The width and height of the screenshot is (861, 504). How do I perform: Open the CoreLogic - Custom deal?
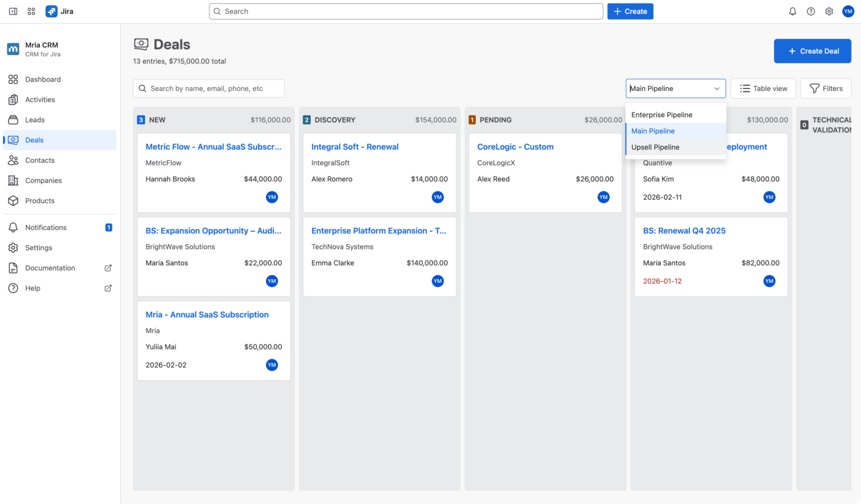[515, 146]
